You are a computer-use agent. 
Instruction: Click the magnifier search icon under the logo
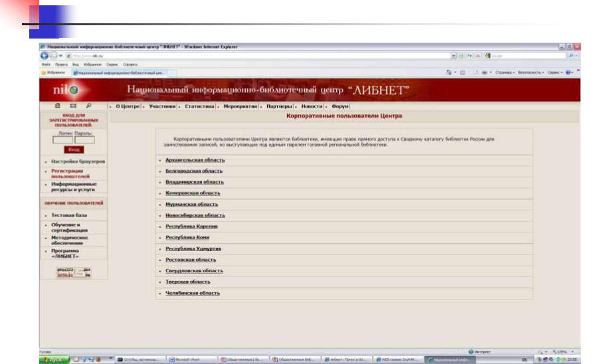tap(88, 106)
